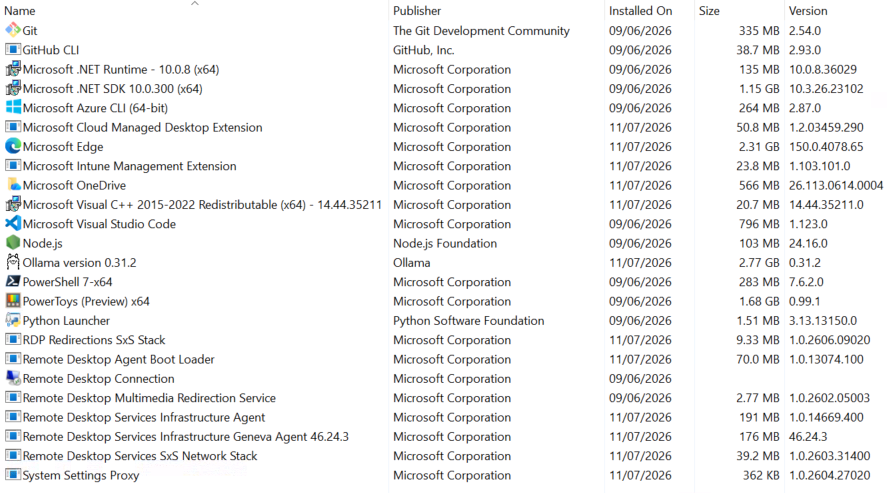Click the RDP Redirections SxS Stack icon

click(13, 340)
